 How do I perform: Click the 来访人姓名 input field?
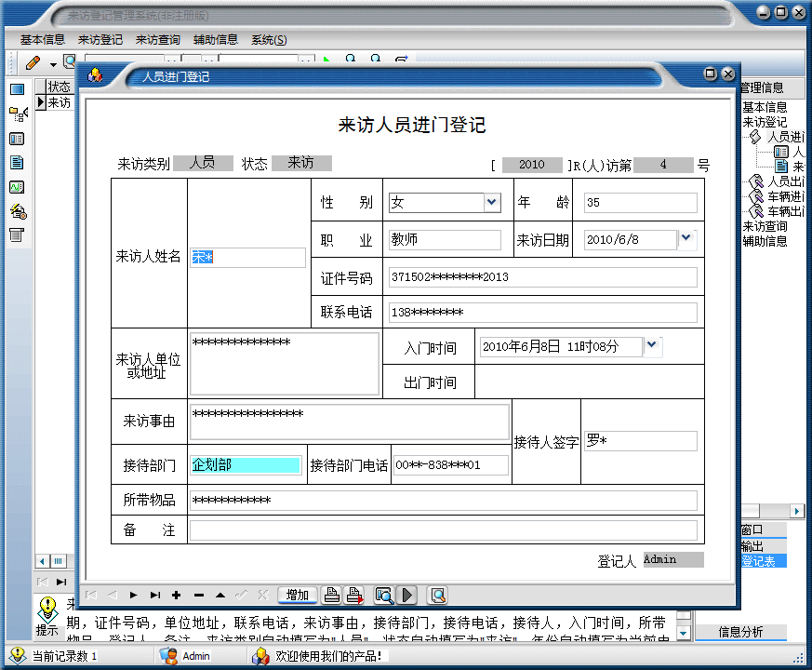click(247, 257)
